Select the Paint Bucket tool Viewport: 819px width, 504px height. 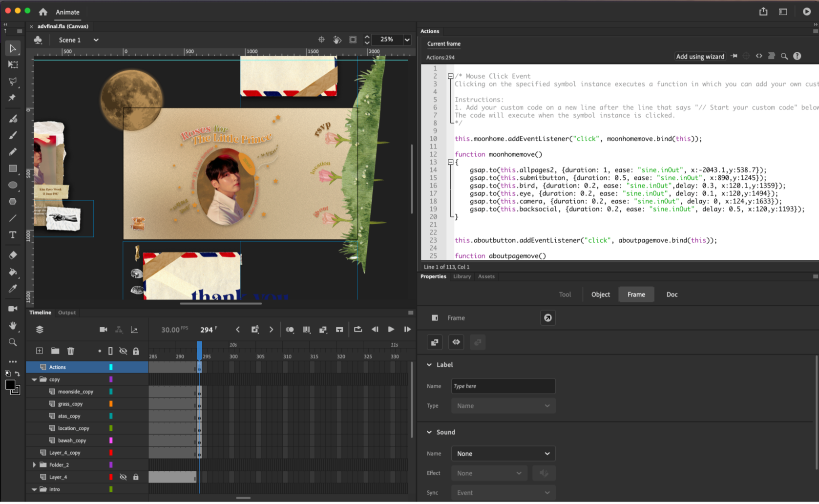point(13,272)
